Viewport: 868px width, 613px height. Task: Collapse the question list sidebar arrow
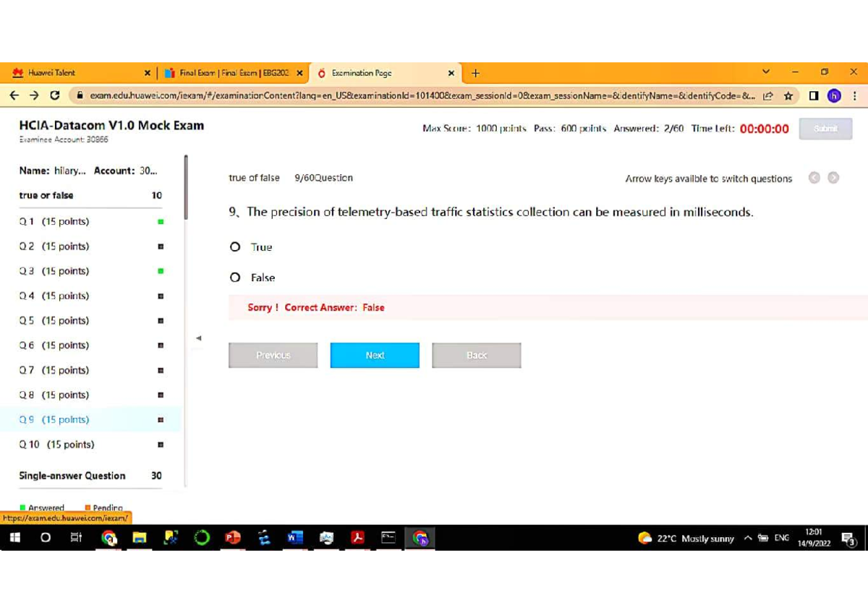[x=199, y=338]
